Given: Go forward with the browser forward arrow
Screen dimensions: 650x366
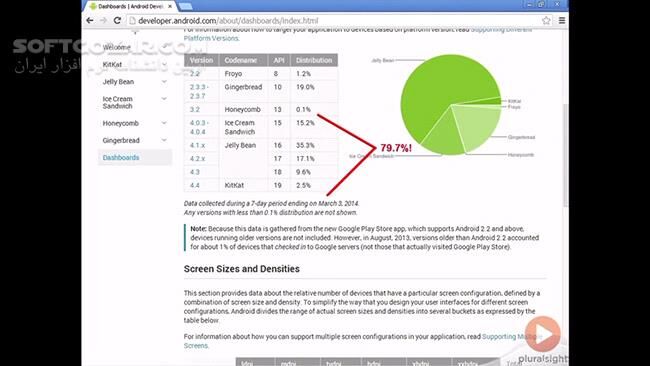Looking at the screenshot, I should [x=103, y=20].
